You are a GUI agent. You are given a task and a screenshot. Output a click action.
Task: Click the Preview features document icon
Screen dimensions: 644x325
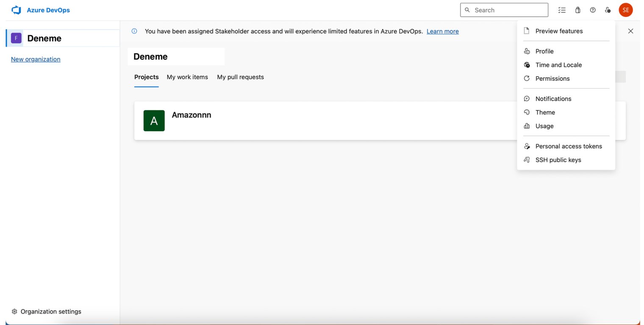pos(527,31)
